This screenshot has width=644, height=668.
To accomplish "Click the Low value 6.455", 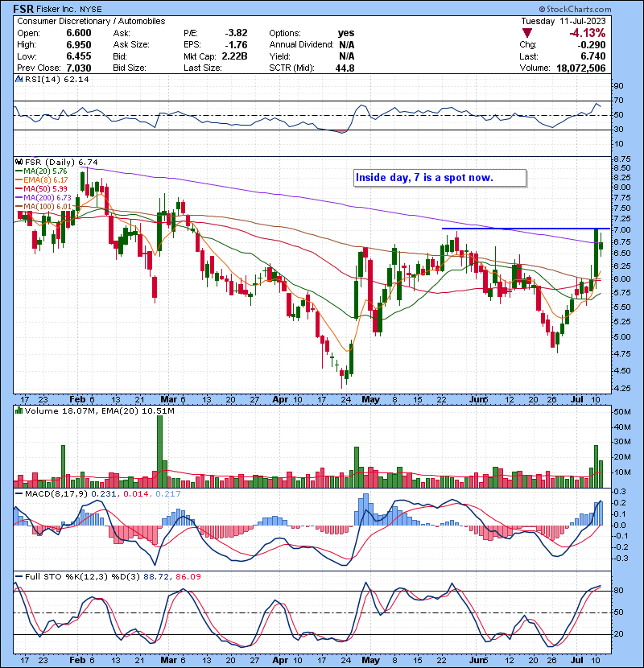I will [x=79, y=56].
